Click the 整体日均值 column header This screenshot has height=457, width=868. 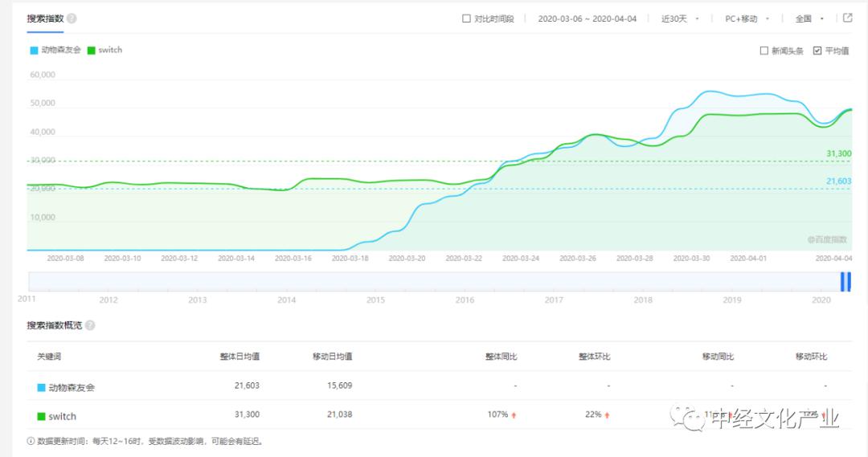[240, 357]
